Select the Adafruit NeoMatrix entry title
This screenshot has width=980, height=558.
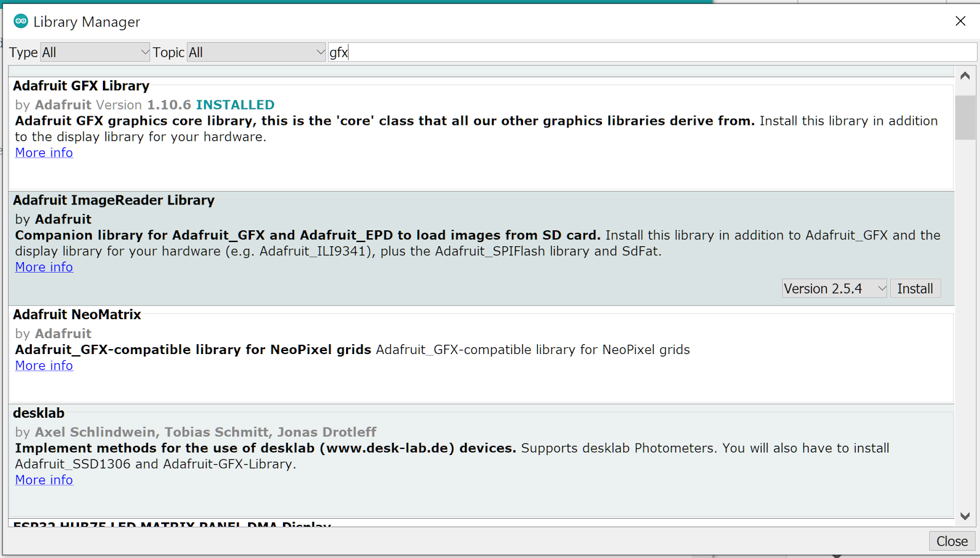click(x=77, y=315)
